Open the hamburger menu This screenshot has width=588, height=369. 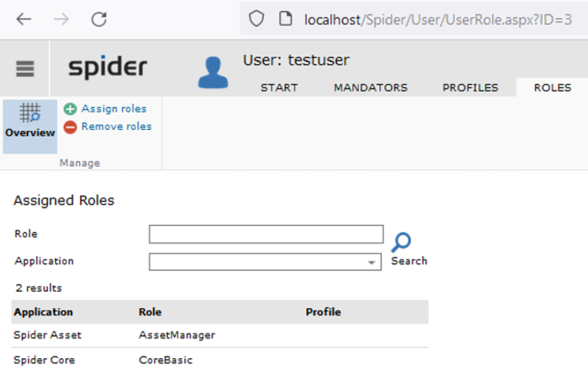[x=25, y=68]
